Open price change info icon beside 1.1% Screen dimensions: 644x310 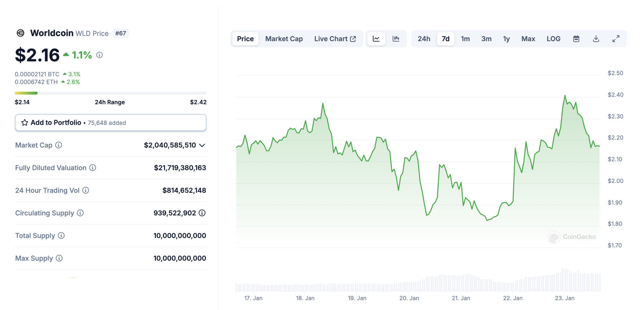99,55
